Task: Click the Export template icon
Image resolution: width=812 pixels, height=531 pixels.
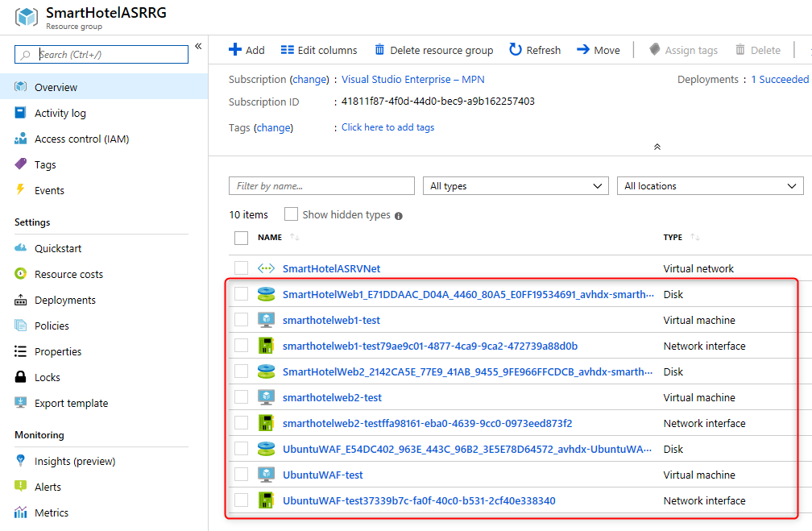Action: pos(21,403)
